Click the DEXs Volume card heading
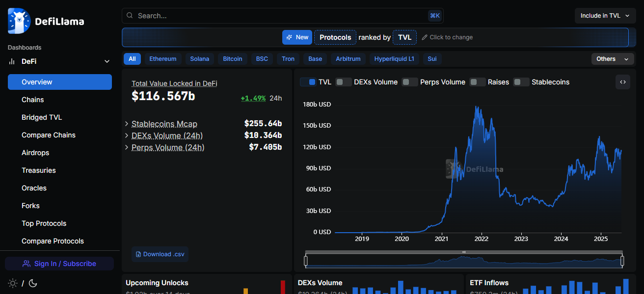This screenshot has width=644, height=294. (x=320, y=283)
